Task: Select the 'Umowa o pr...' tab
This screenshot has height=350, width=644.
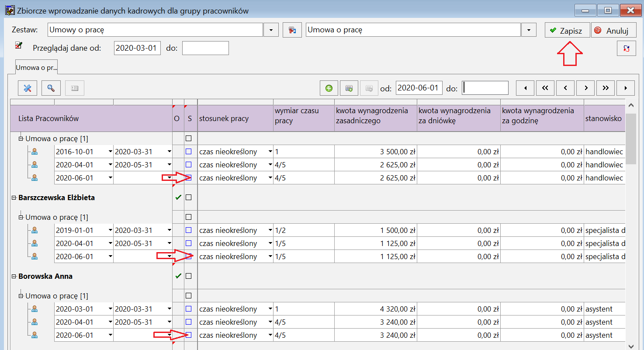Action: click(37, 67)
